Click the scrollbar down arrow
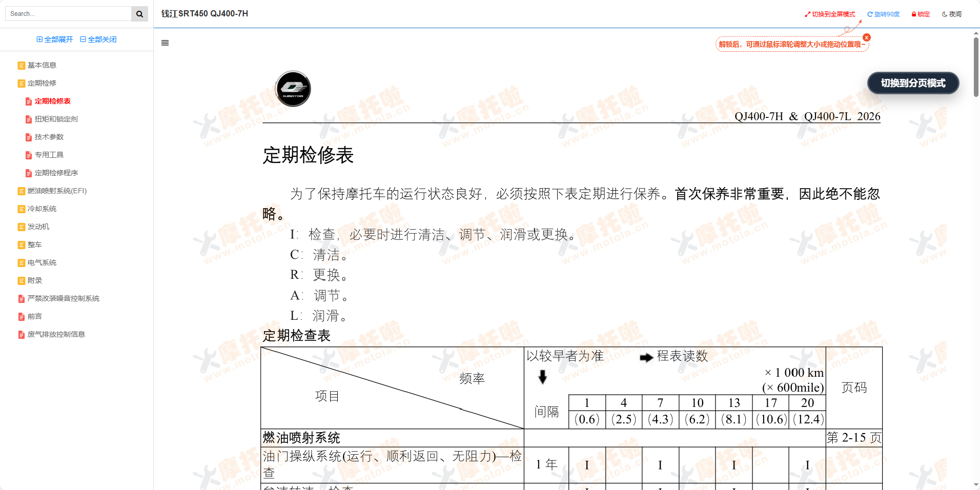 click(976, 485)
